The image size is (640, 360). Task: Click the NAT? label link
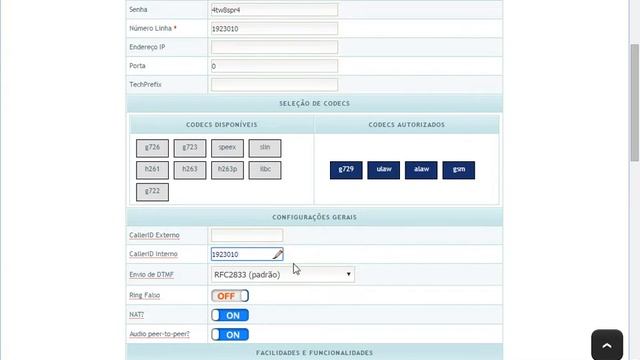[x=136, y=315]
